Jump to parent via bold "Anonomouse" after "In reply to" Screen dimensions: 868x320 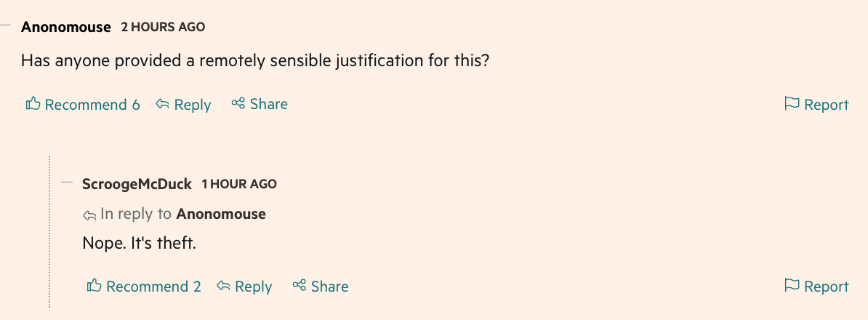[x=221, y=214]
